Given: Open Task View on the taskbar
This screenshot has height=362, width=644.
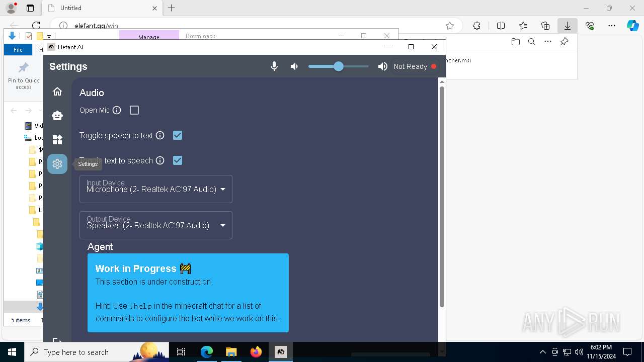Looking at the screenshot, I should [x=182, y=352].
